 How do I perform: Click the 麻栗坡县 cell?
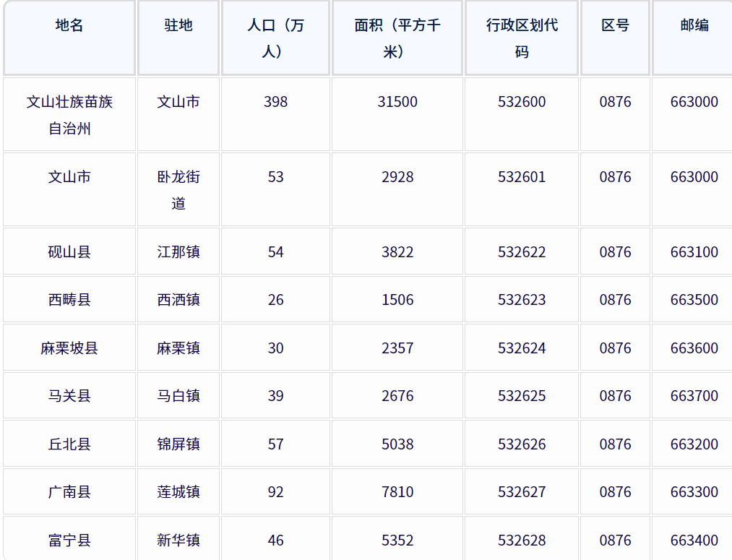point(69,348)
